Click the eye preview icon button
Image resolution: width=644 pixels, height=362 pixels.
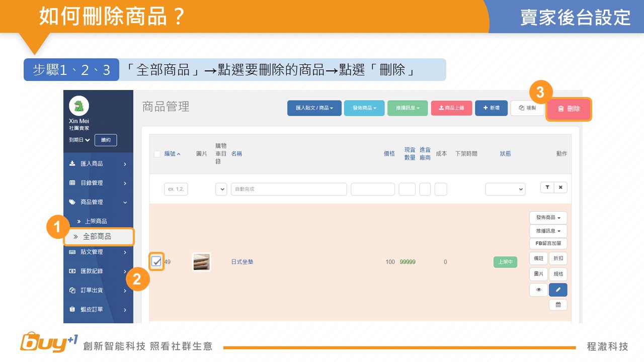pos(538,290)
